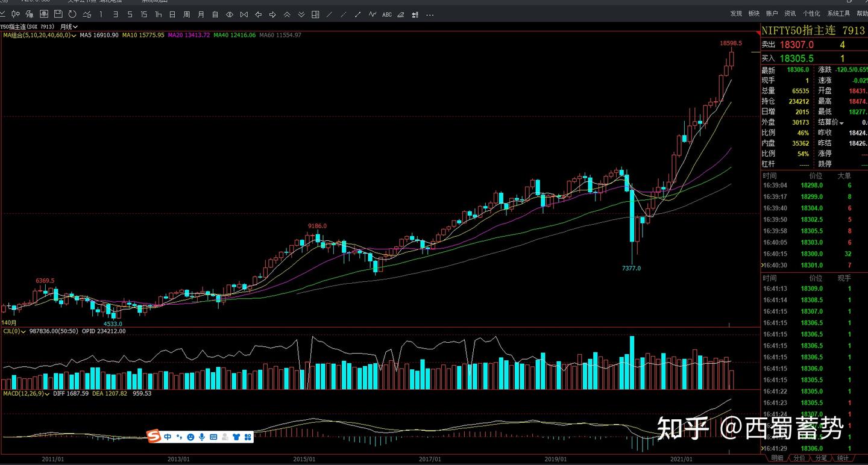Expand the CJL(0) indicator dropdown
The height and width of the screenshot is (465, 868).
point(23,331)
